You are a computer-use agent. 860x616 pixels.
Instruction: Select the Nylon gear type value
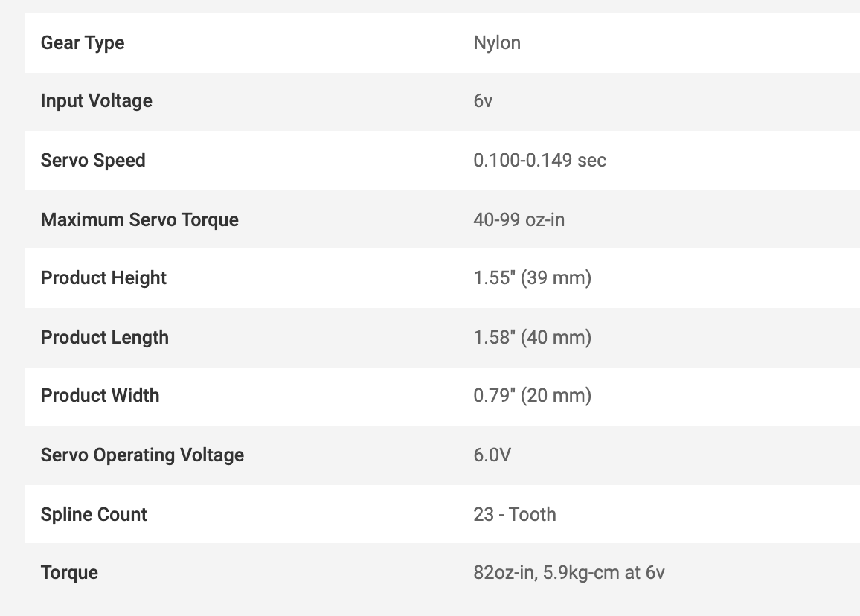point(497,43)
